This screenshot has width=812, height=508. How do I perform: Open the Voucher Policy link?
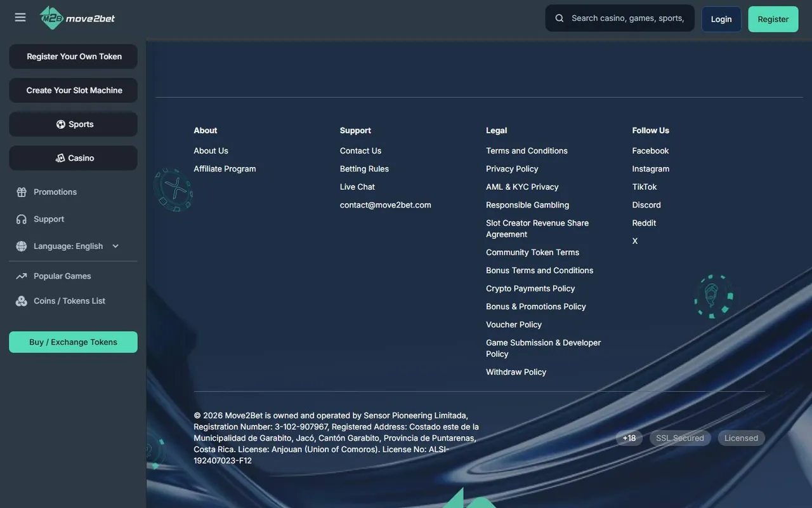coord(514,325)
